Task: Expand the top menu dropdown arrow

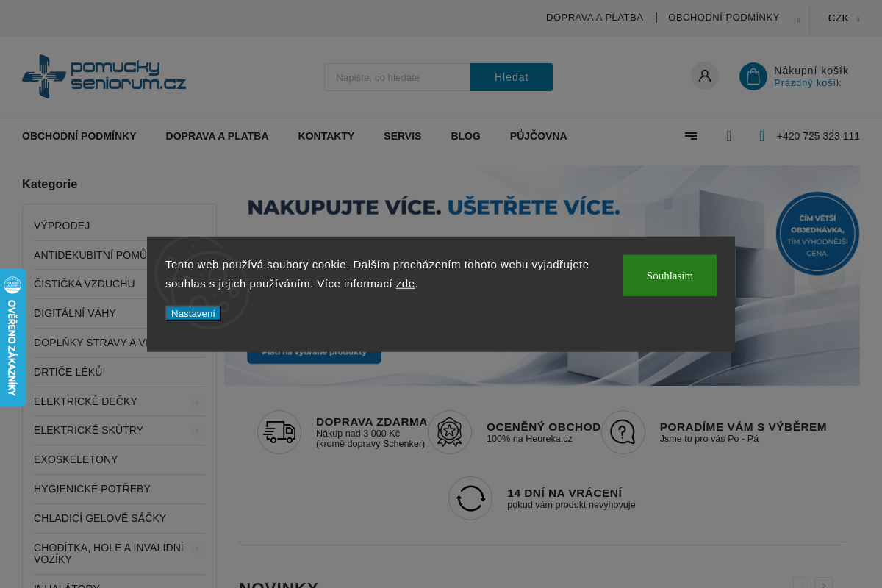Action: pos(798,20)
